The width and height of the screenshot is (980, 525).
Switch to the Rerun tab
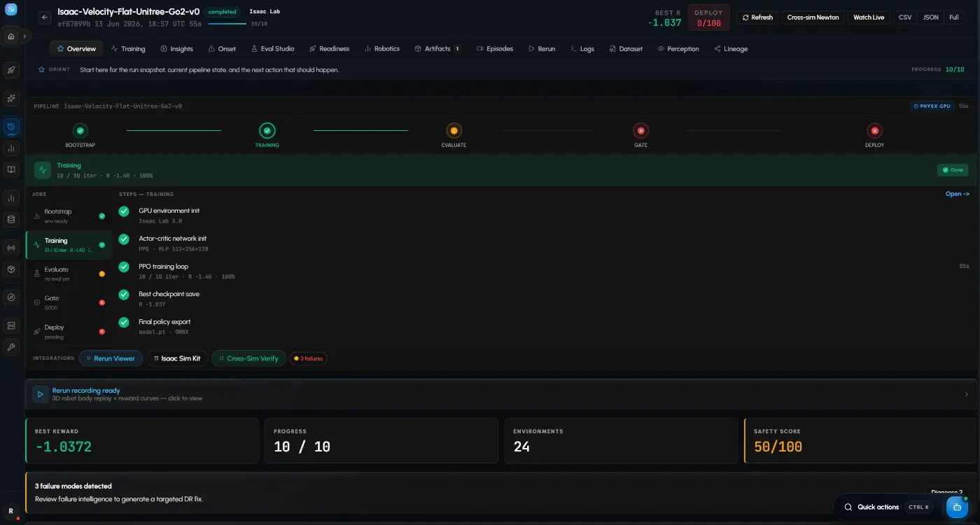pos(542,49)
